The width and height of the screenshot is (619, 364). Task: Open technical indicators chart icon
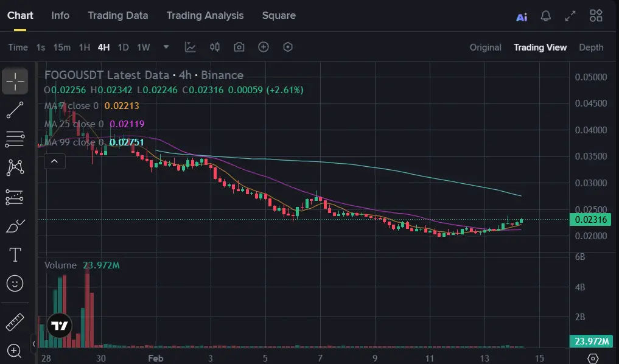click(x=191, y=47)
